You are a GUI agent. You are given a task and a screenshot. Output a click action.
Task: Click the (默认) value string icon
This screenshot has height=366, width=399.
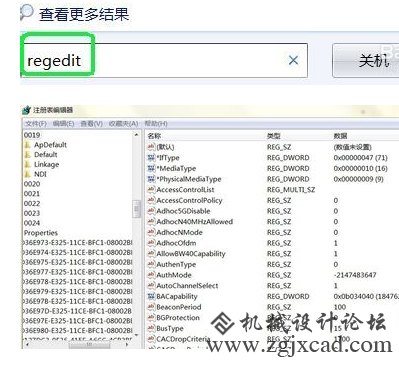151,147
